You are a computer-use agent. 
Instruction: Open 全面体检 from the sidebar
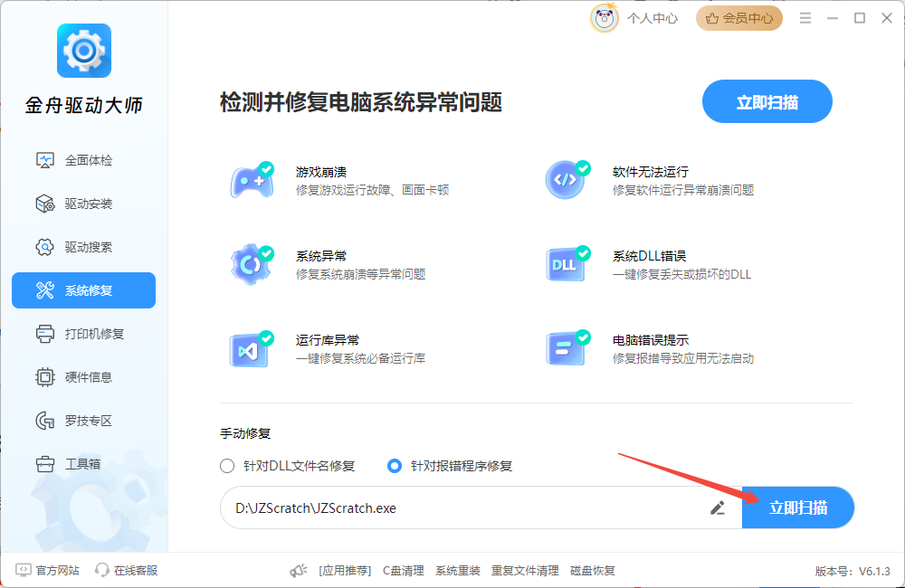[83, 160]
